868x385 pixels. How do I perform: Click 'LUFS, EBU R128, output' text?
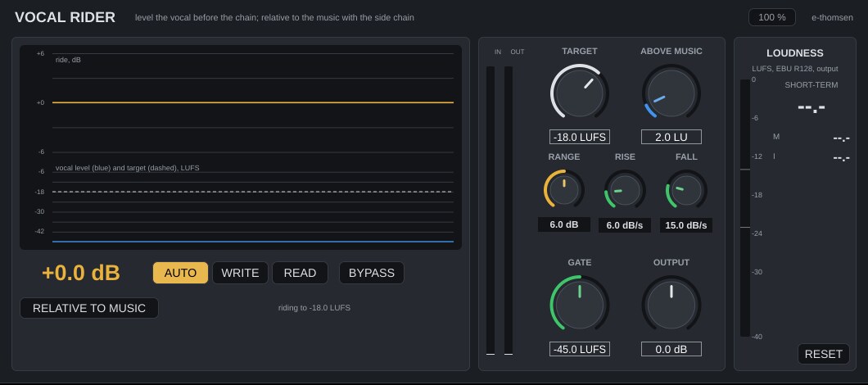(795, 69)
